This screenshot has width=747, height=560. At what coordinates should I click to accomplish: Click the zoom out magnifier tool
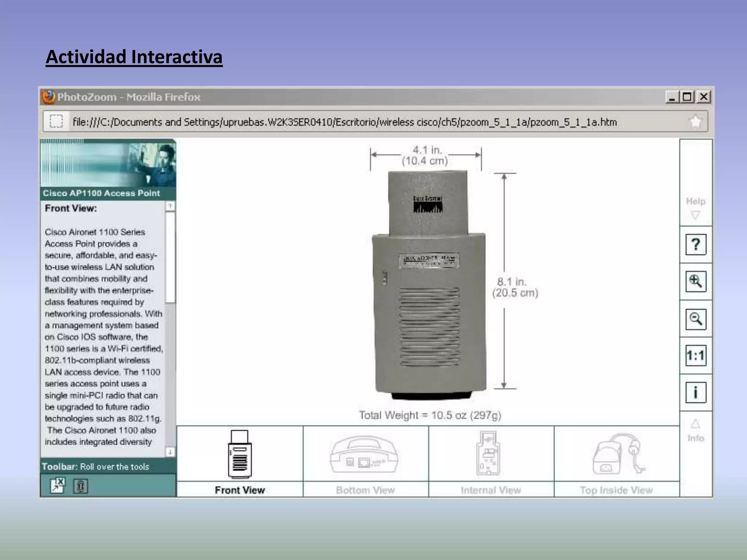point(696,319)
